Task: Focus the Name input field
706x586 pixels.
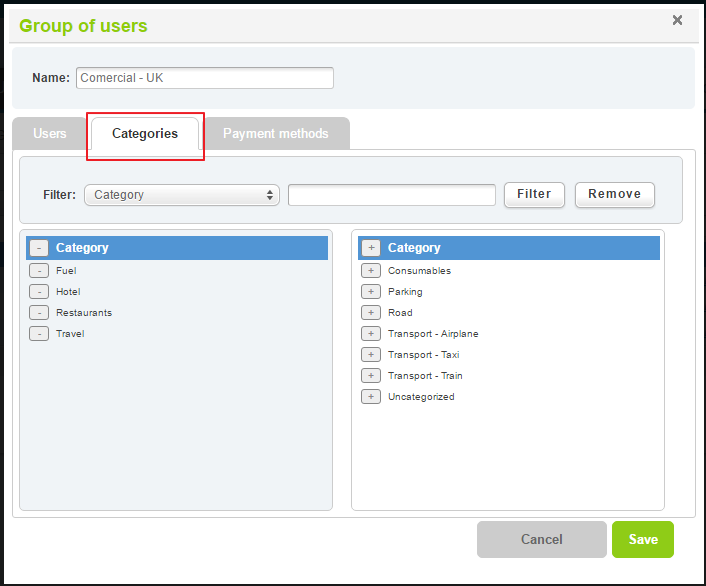Action: coord(205,78)
